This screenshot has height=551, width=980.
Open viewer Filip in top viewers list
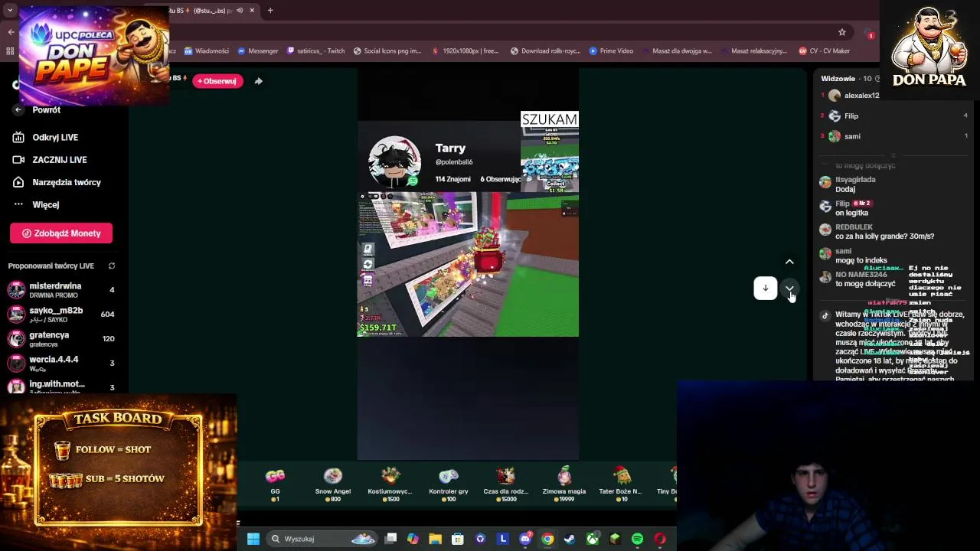tap(892, 116)
